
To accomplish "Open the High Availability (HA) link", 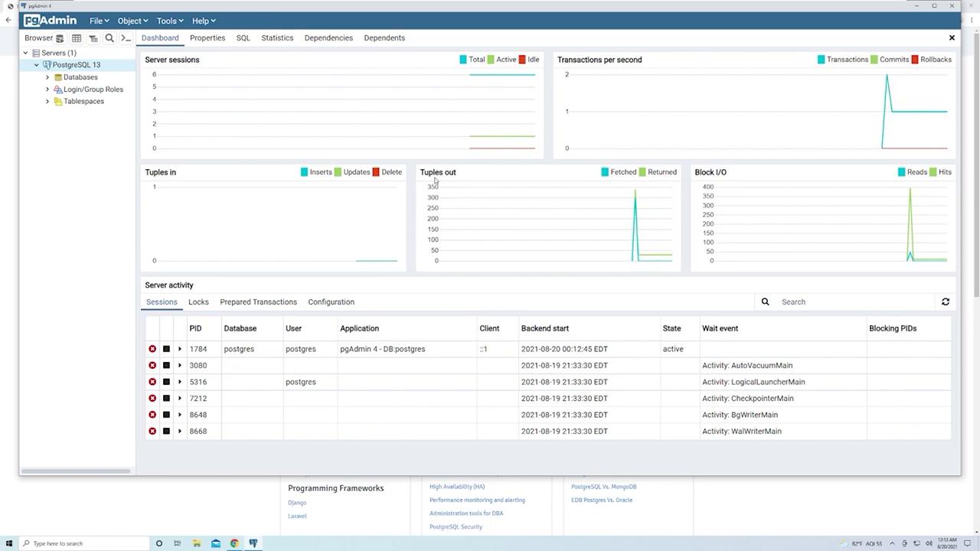I will point(457,487).
